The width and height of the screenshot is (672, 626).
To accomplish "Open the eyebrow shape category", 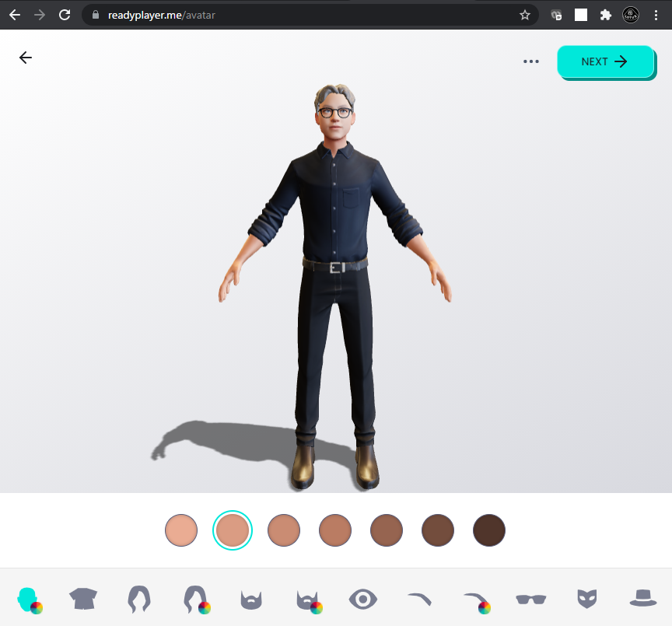I will 419,598.
